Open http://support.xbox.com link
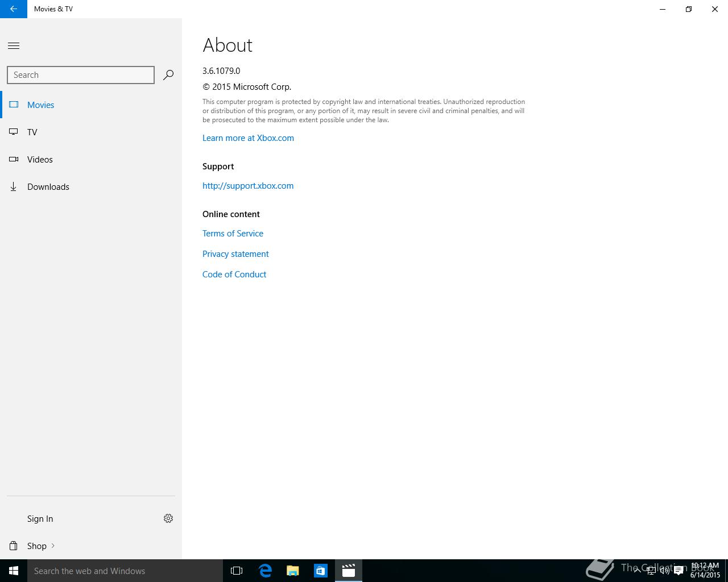Image resolution: width=728 pixels, height=582 pixels. (x=248, y=186)
